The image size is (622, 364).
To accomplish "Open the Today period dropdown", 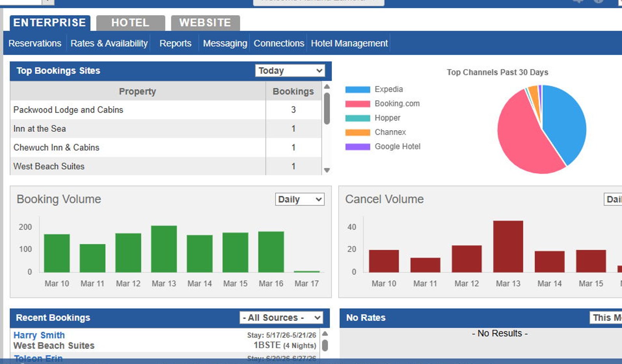I will [290, 71].
